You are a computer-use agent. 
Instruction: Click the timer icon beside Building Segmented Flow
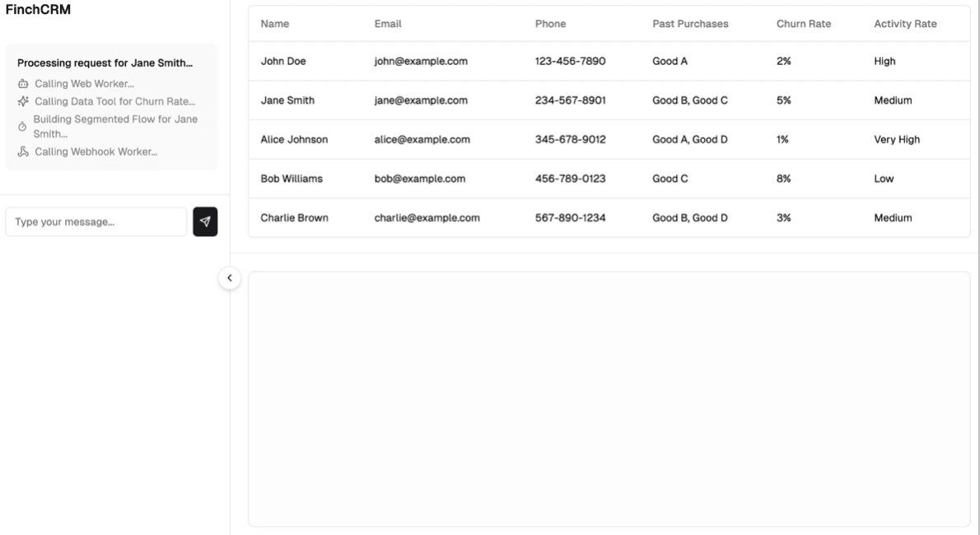[x=22, y=126]
